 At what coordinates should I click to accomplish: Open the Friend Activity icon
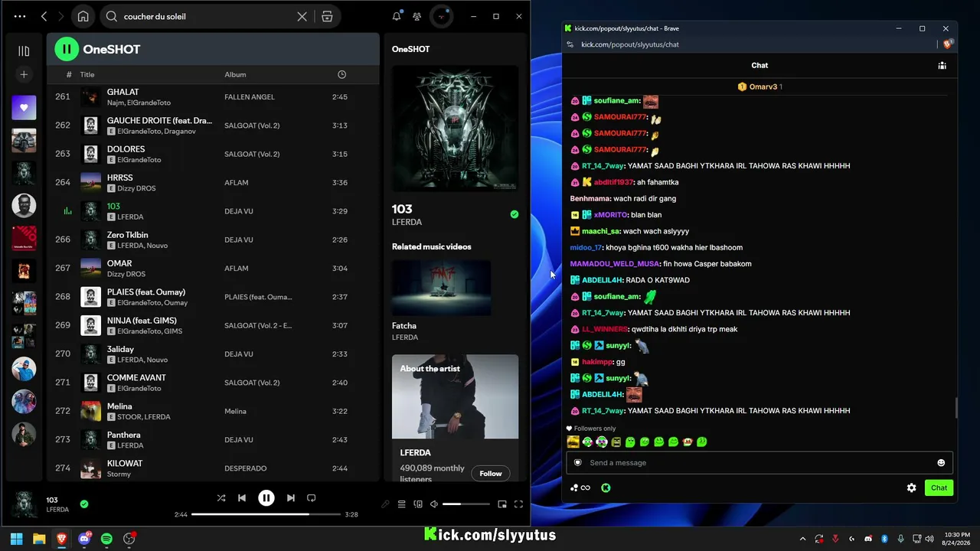[x=416, y=16]
